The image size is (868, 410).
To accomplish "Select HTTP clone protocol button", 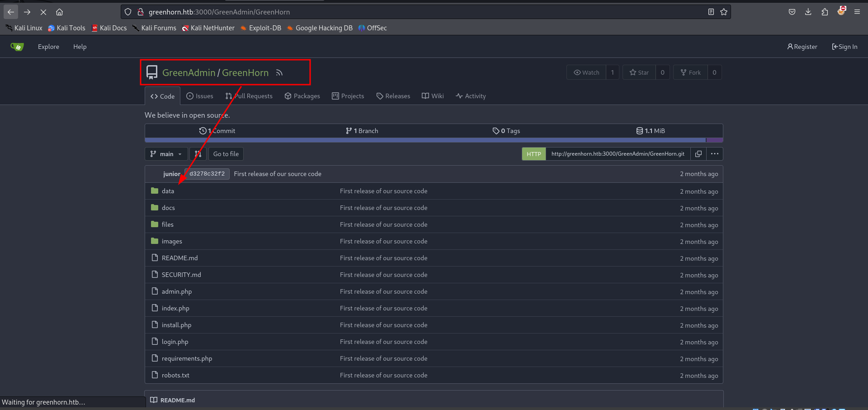I will coord(533,154).
